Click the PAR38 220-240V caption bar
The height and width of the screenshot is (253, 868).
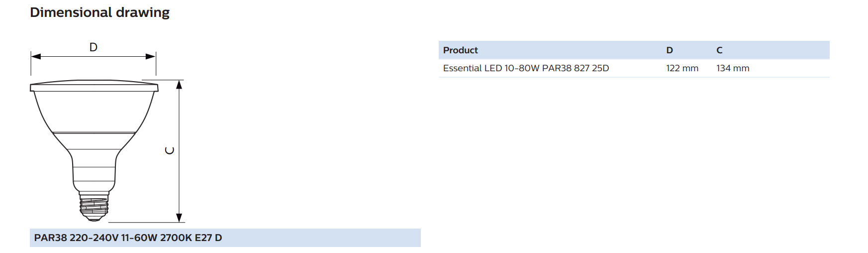(225, 238)
